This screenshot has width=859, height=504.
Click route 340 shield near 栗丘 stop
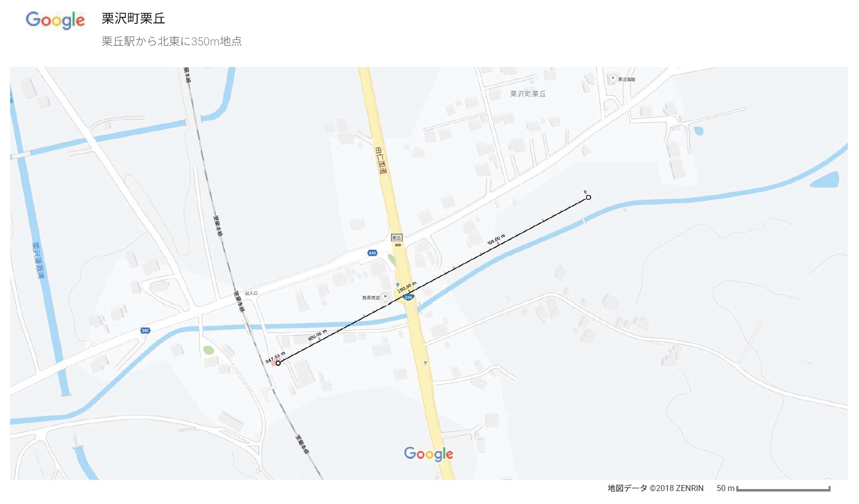372,253
